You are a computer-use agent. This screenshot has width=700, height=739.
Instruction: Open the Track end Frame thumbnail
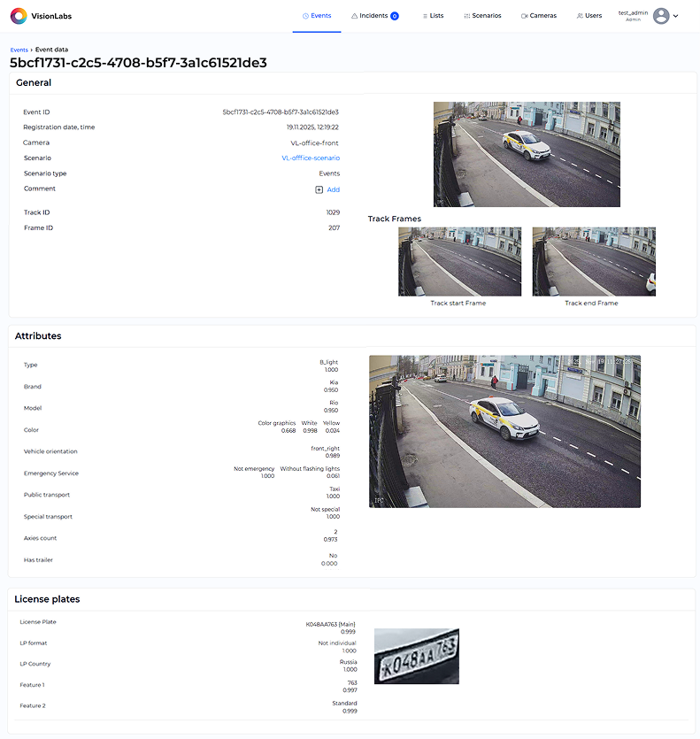[x=593, y=262]
